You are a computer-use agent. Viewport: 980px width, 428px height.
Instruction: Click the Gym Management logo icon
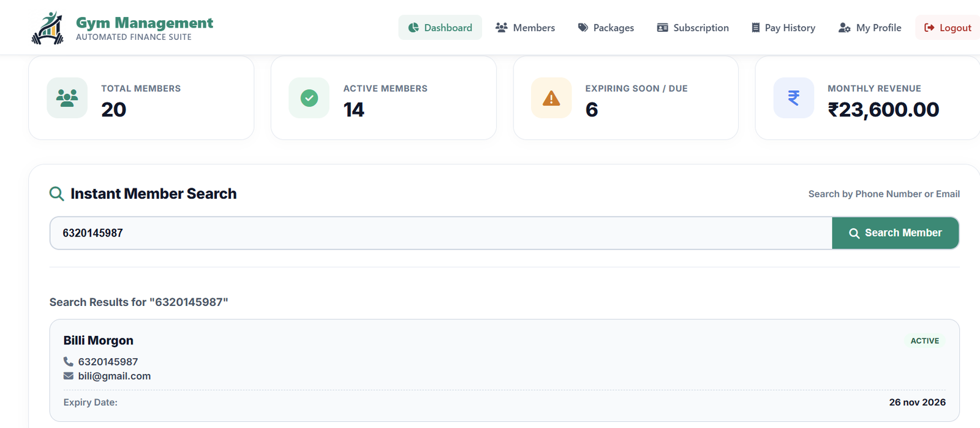coord(48,28)
